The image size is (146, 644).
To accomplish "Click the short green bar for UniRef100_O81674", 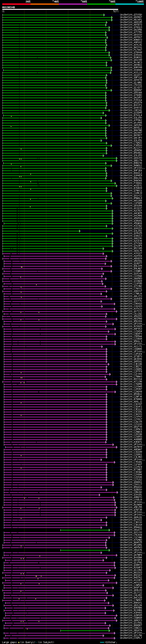I will click(85, 631).
